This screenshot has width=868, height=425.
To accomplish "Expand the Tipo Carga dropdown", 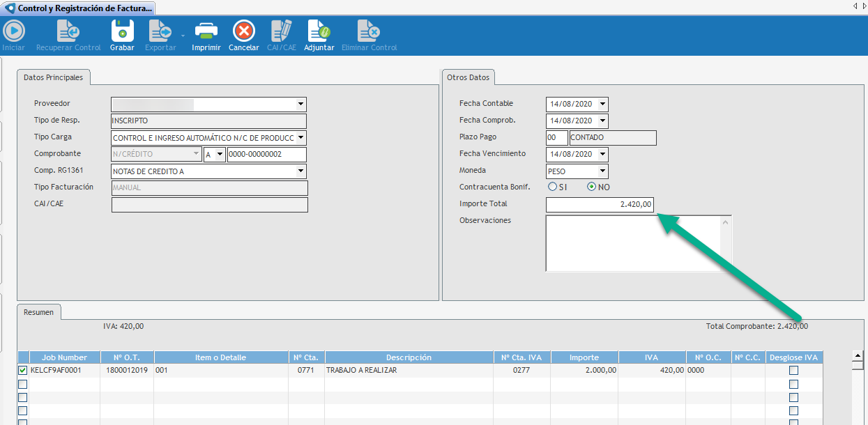I will pos(300,138).
